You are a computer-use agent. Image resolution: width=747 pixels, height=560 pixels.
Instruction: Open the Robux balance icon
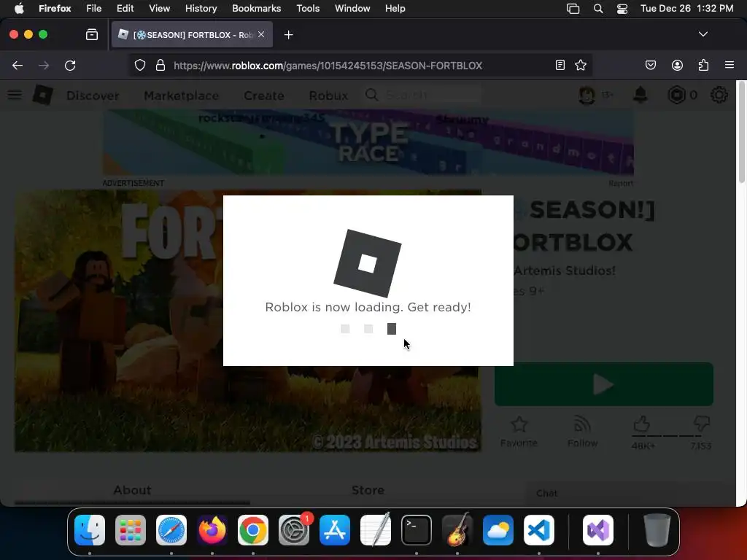(676, 96)
